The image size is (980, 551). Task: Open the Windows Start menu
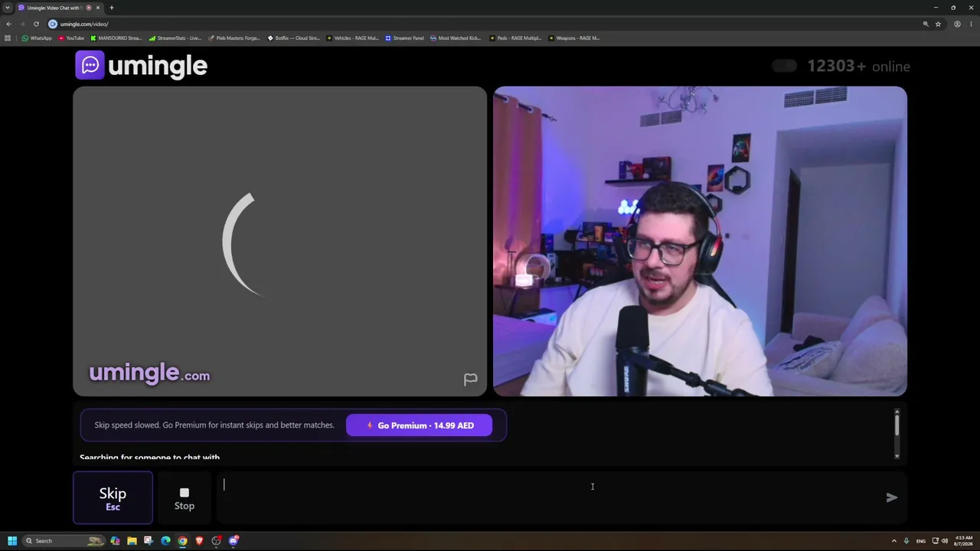coord(12,541)
